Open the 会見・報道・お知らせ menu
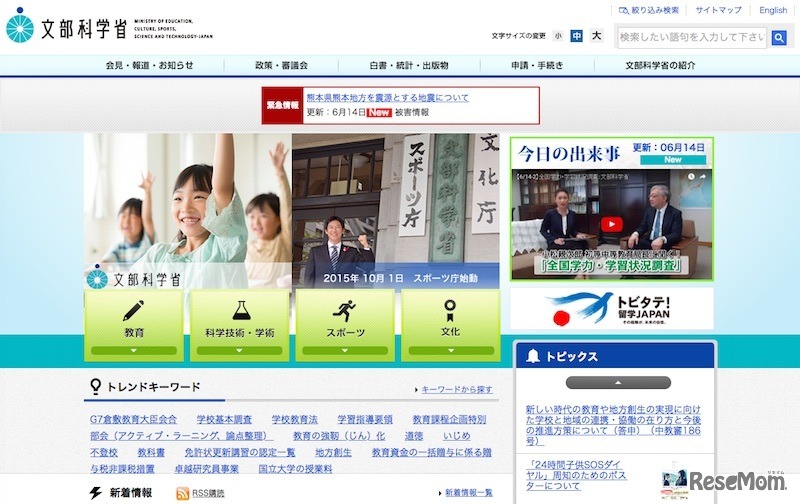The width and height of the screenshot is (800, 504). click(x=149, y=65)
